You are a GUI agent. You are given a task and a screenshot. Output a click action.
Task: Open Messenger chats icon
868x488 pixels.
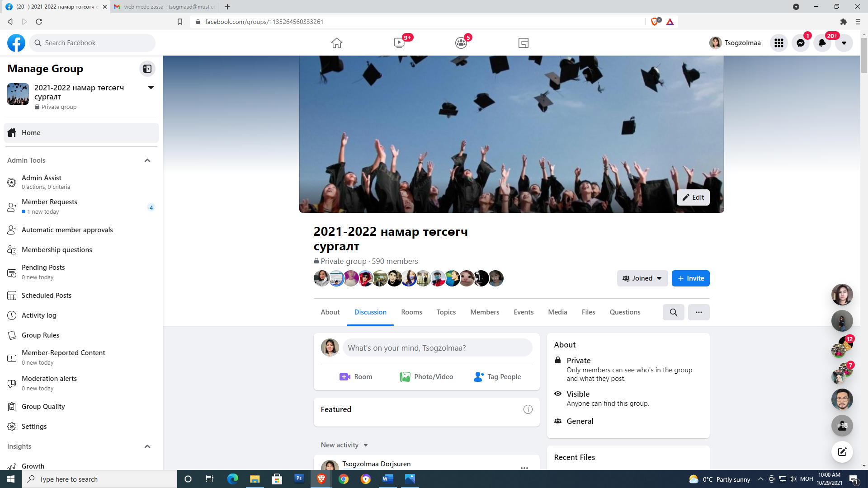coord(801,43)
